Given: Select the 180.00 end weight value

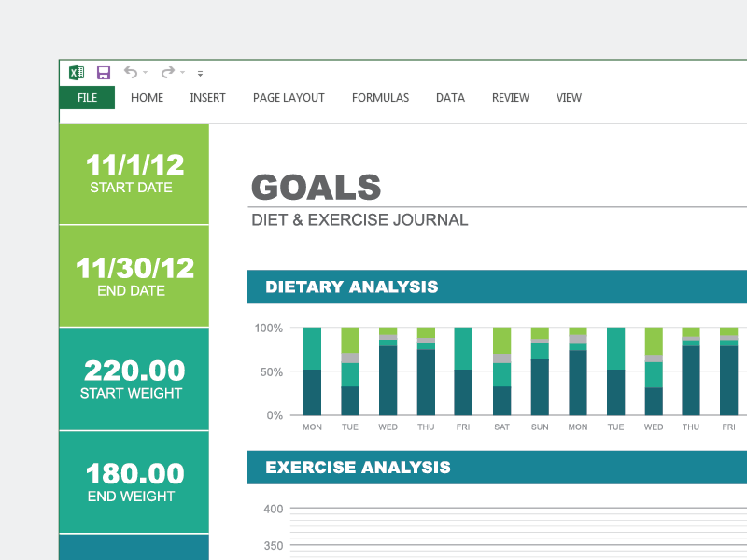Looking at the screenshot, I should [134, 474].
